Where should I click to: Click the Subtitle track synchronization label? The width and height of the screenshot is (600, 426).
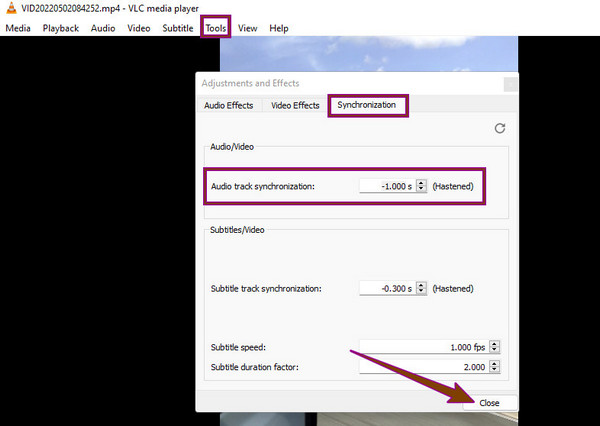[x=266, y=289]
